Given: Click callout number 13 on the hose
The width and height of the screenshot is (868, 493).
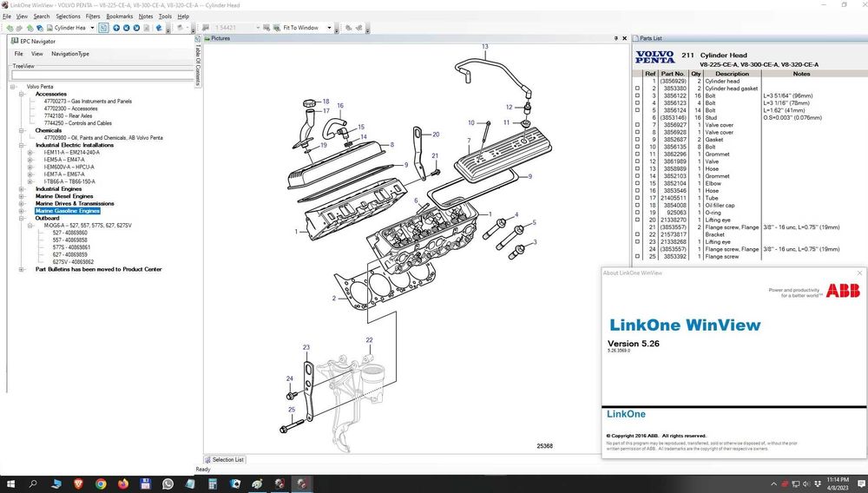Looking at the screenshot, I should click(x=485, y=47).
